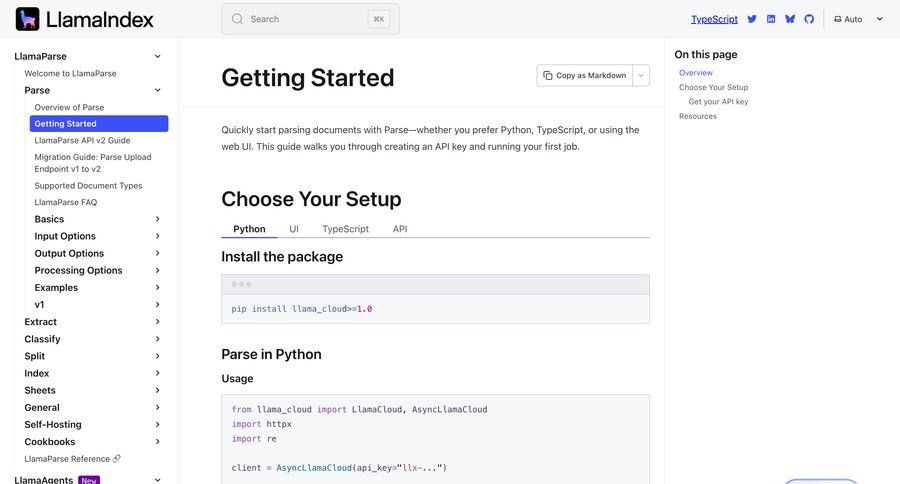Focus the Search input field
The image size is (900, 484).
click(311, 19)
